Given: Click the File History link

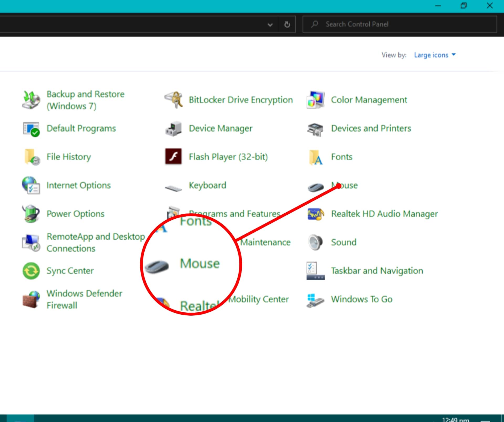Looking at the screenshot, I should (69, 157).
